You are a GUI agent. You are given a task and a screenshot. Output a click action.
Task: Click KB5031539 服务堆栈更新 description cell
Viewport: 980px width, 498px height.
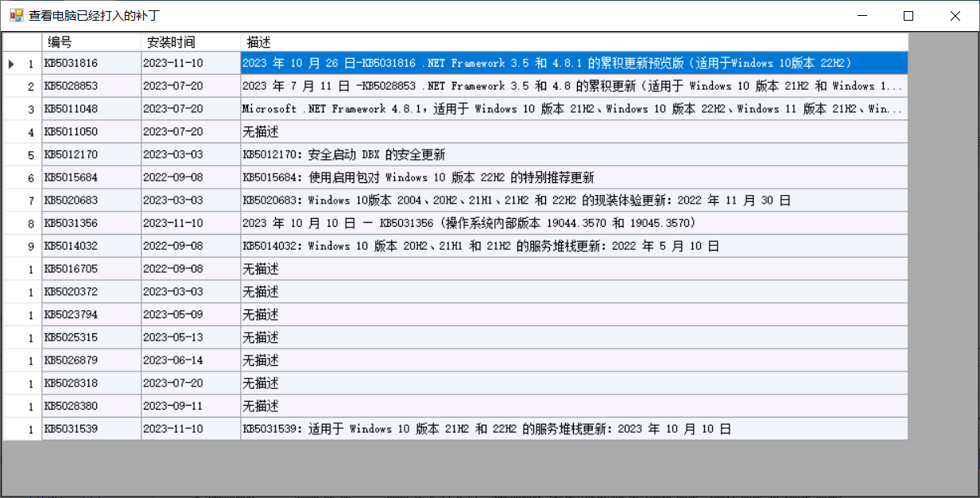574,429
